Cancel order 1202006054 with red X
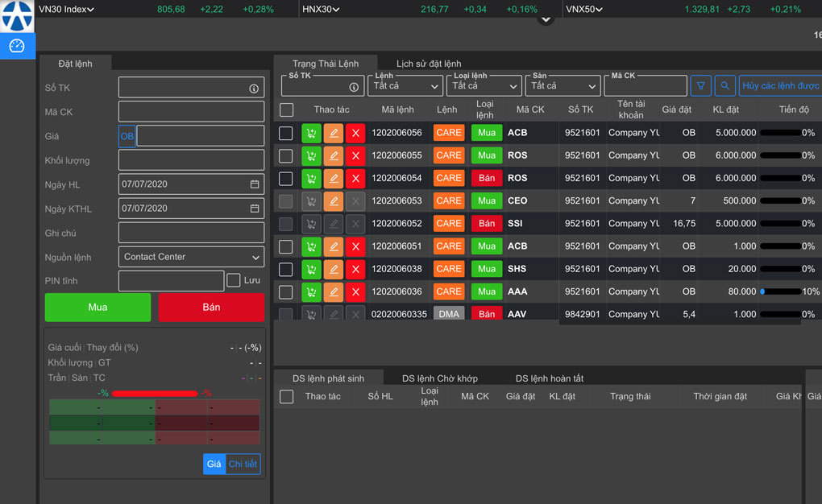 click(x=355, y=178)
